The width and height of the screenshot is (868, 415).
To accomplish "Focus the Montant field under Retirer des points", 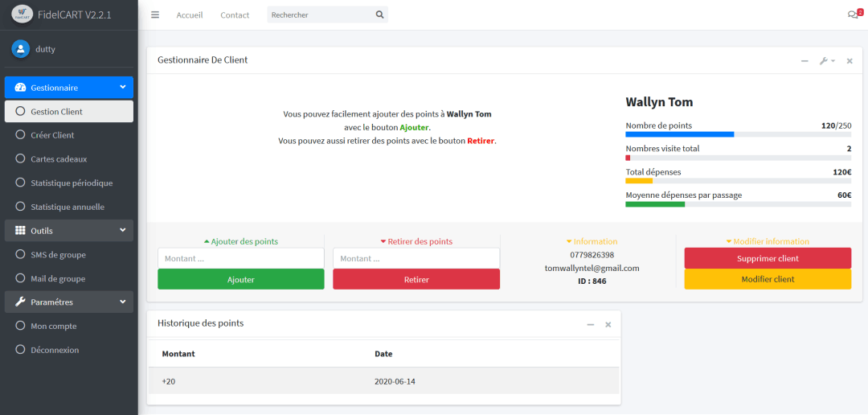I will [416, 258].
